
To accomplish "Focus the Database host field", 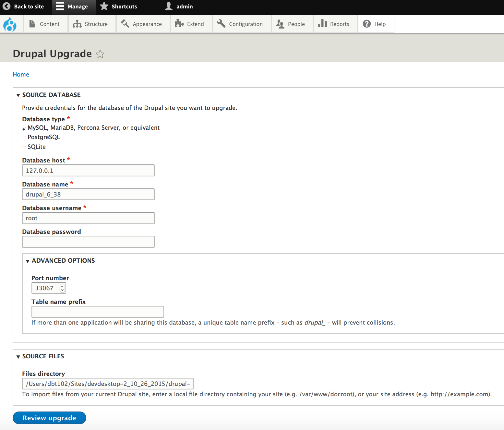I will pyautogui.click(x=88, y=171).
